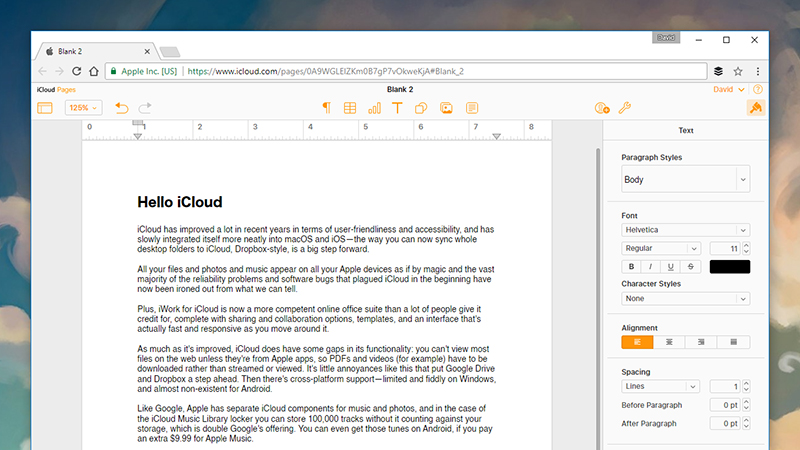Insert a chart from the toolbar
Viewport: 800px width, 450px height.
click(x=374, y=108)
